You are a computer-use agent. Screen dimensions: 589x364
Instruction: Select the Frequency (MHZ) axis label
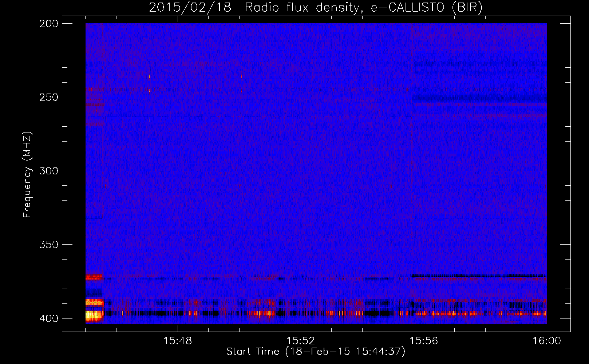point(27,175)
